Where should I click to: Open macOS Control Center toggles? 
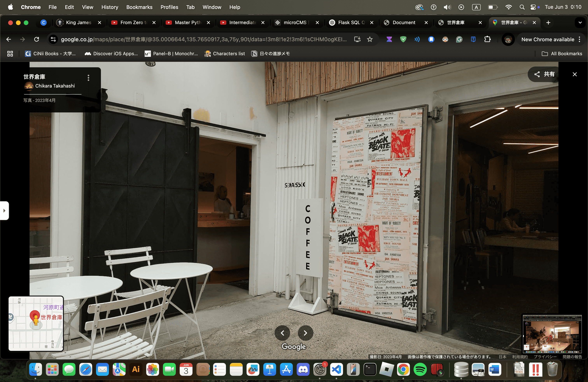coord(533,7)
